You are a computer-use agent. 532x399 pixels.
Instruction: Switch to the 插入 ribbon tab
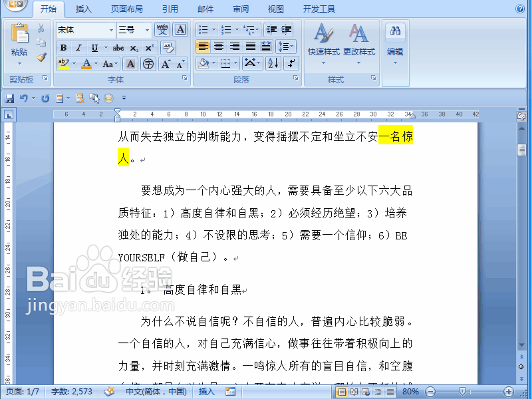(84, 8)
